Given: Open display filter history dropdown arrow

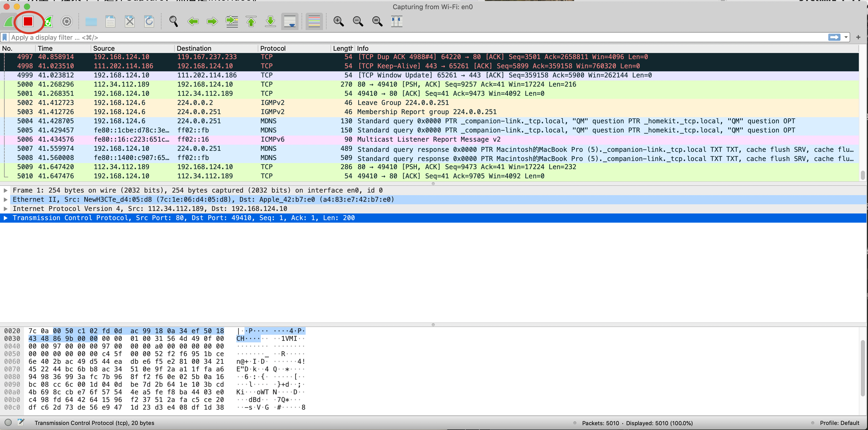Looking at the screenshot, I should point(846,37).
